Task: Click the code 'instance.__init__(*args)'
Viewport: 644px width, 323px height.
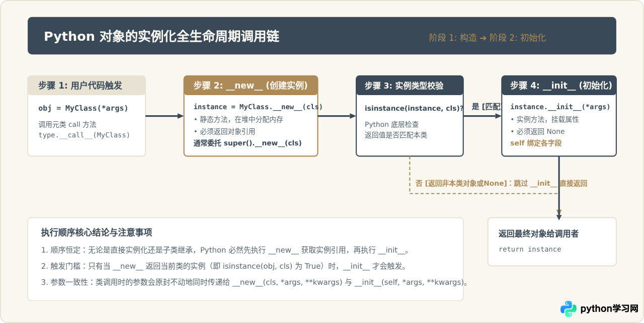Action: 560,107
